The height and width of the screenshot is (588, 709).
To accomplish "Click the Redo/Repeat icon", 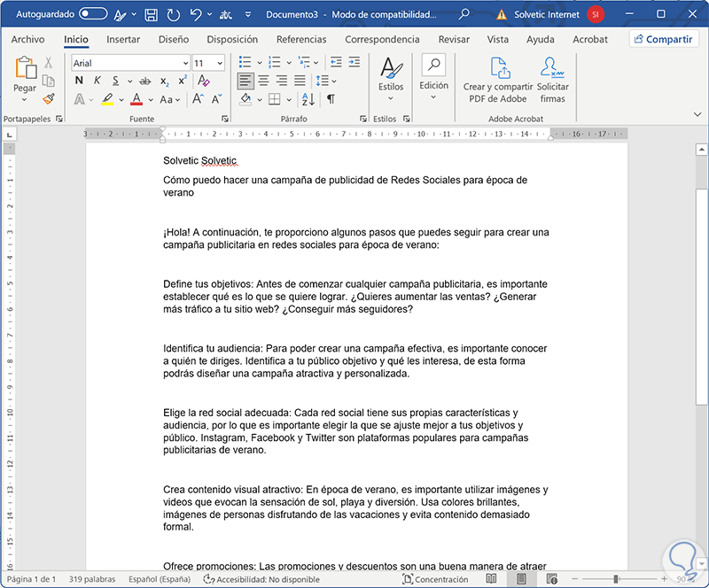I will tap(173, 15).
